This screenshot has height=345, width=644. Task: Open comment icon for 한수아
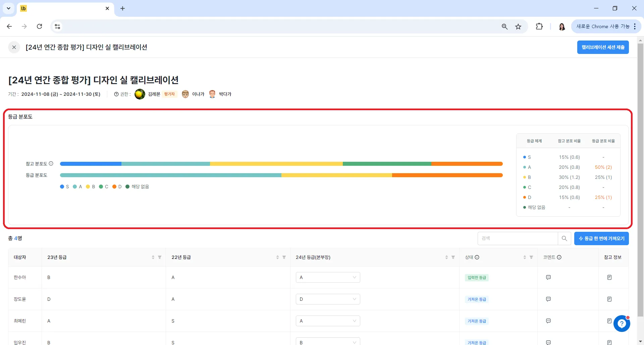(548, 277)
